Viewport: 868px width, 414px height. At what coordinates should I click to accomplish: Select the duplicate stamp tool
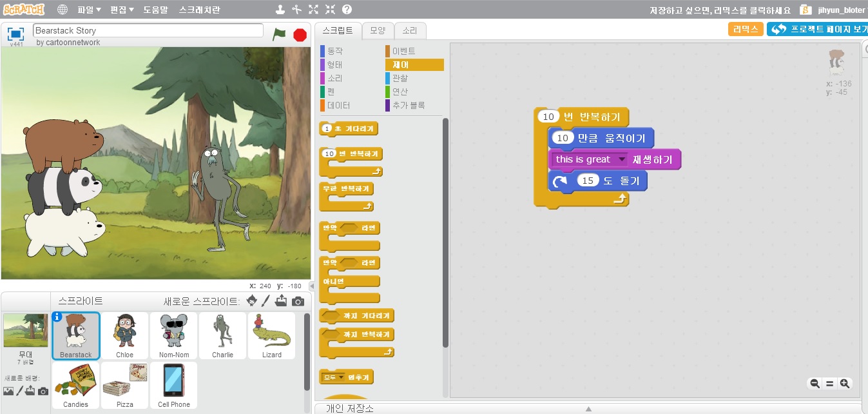(280, 10)
